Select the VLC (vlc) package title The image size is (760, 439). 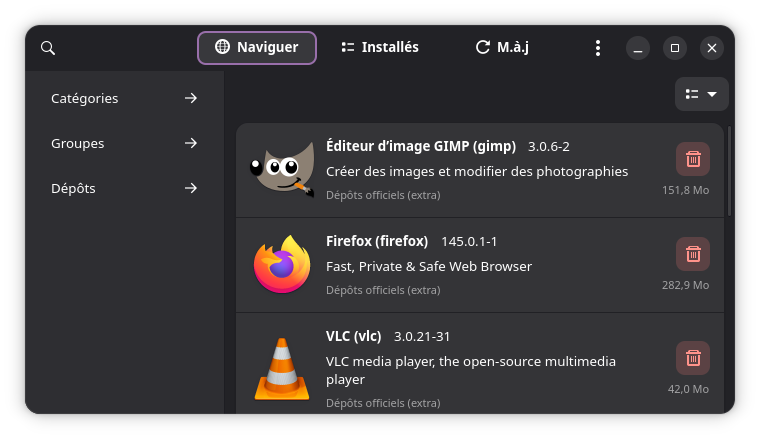coord(354,336)
